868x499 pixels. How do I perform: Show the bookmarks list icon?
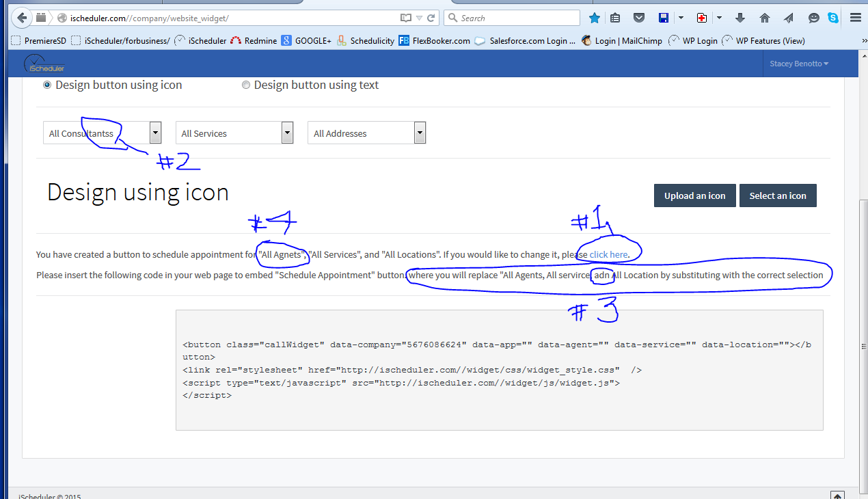tap(615, 18)
